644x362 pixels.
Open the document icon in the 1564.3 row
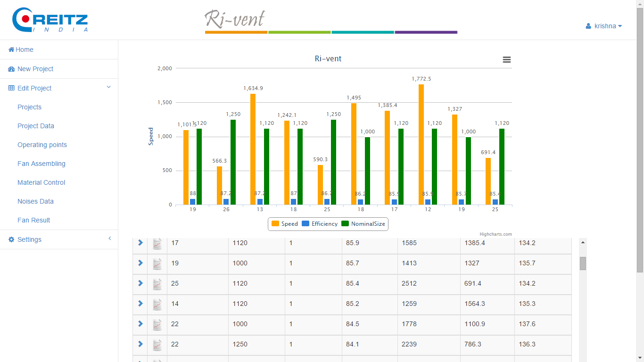[157, 304]
